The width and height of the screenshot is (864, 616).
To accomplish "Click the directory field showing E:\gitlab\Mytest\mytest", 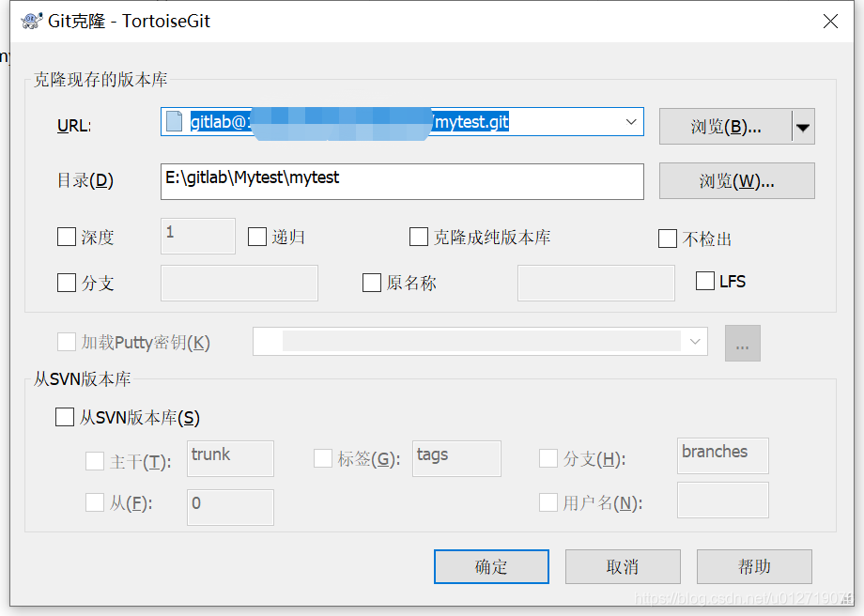I will pyautogui.click(x=402, y=181).
